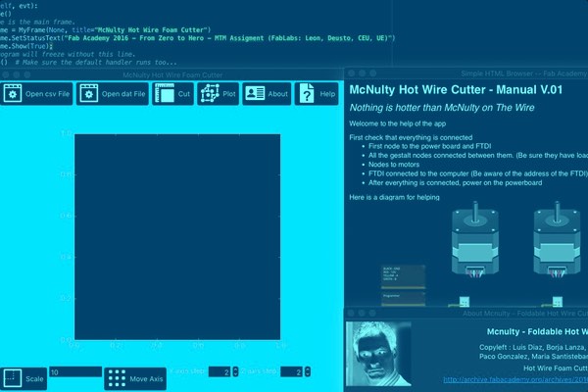This screenshot has width=588, height=392.
Task: Open the archive.fabacademy.org link in About window
Action: point(515,379)
